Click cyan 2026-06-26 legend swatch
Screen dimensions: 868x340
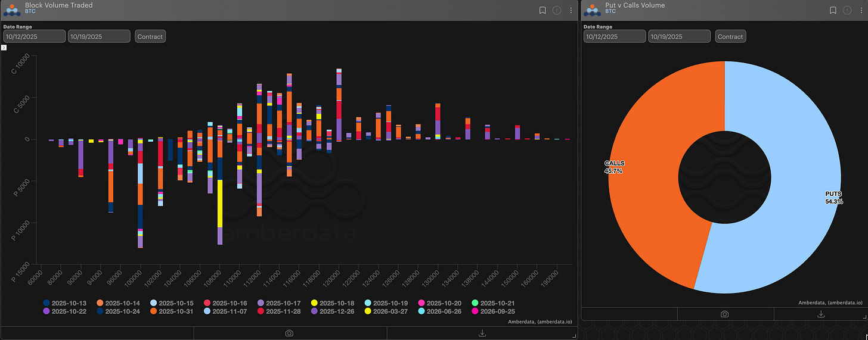[x=422, y=311]
